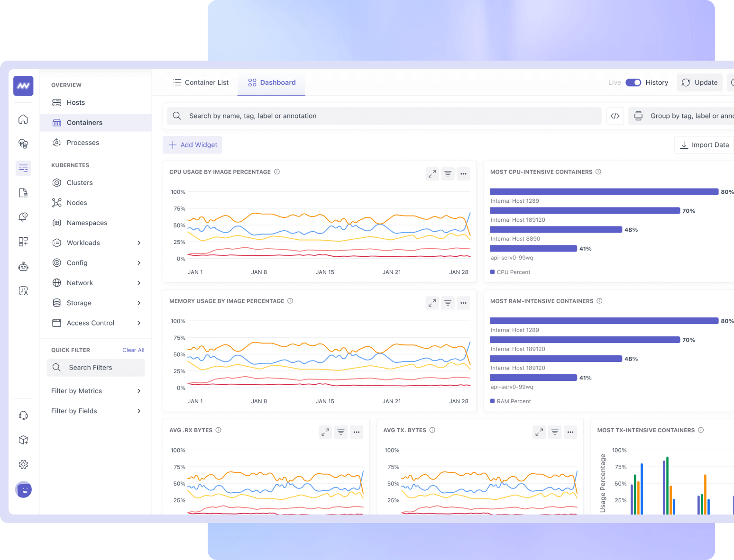Click the robot icon in left rail
This screenshot has height=560, width=734.
coord(23,267)
